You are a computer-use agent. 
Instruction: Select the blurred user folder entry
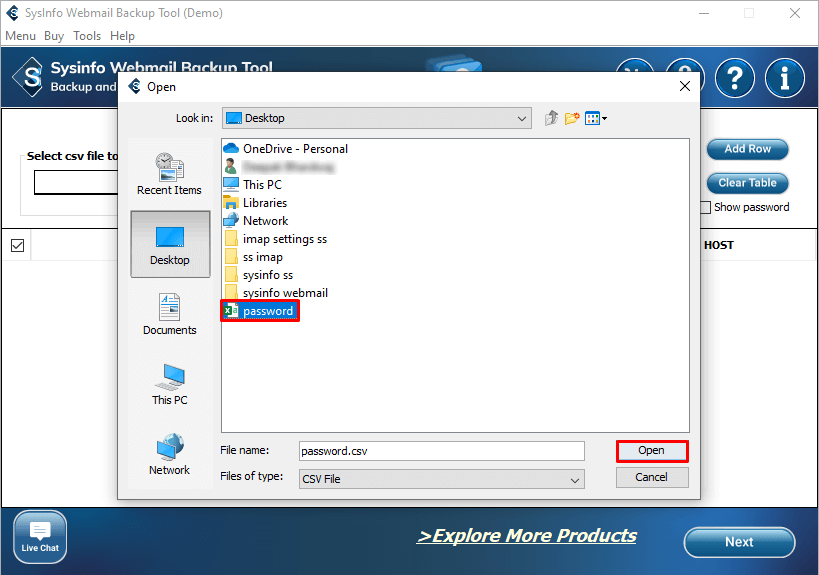(x=279, y=167)
